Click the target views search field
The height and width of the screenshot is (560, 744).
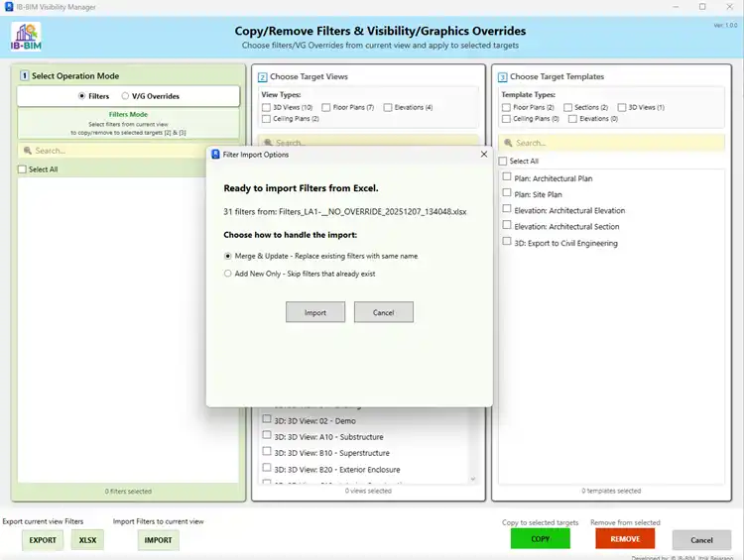(368, 141)
